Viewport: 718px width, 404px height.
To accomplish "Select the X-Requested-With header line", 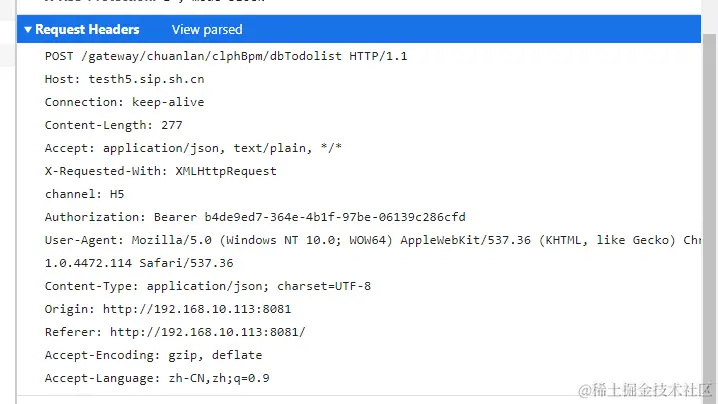I will pyautogui.click(x=160, y=171).
